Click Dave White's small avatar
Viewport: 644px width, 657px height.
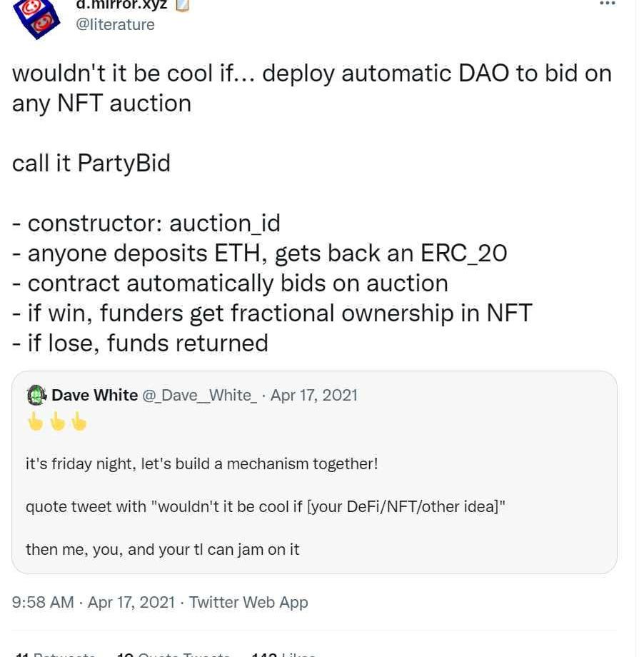click(x=36, y=396)
